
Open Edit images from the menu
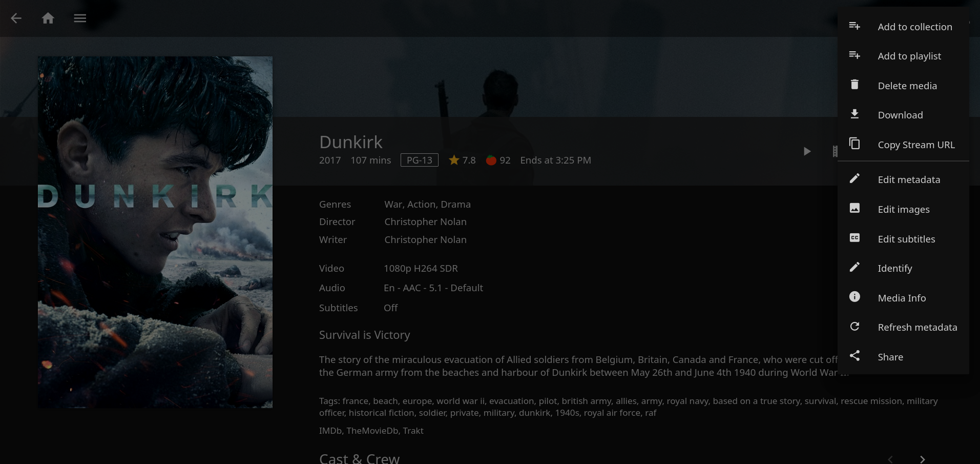point(904,209)
